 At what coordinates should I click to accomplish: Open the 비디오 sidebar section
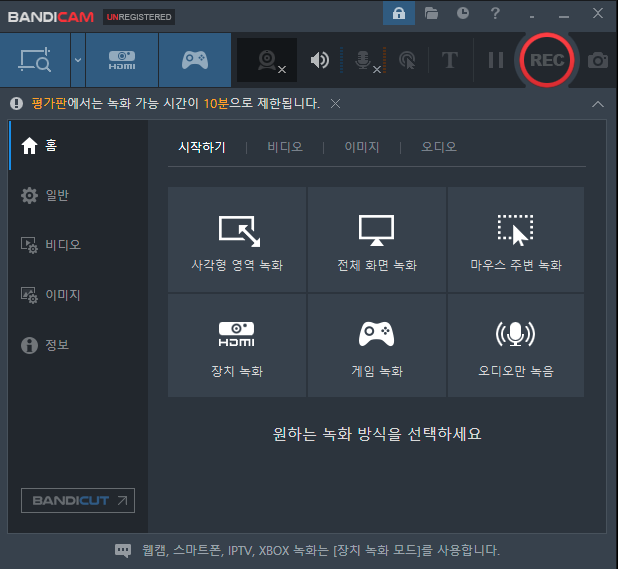(78, 245)
